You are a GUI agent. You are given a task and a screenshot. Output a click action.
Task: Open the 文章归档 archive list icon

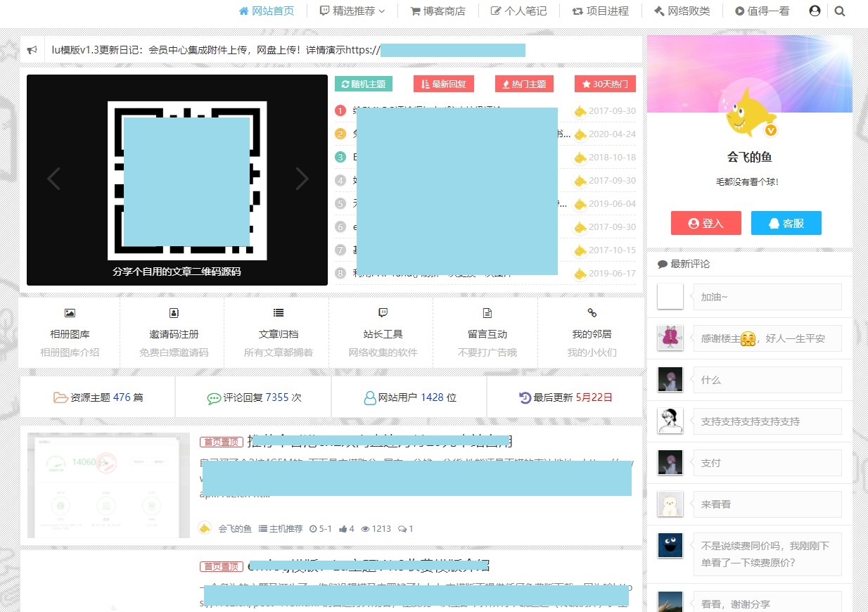(277, 312)
